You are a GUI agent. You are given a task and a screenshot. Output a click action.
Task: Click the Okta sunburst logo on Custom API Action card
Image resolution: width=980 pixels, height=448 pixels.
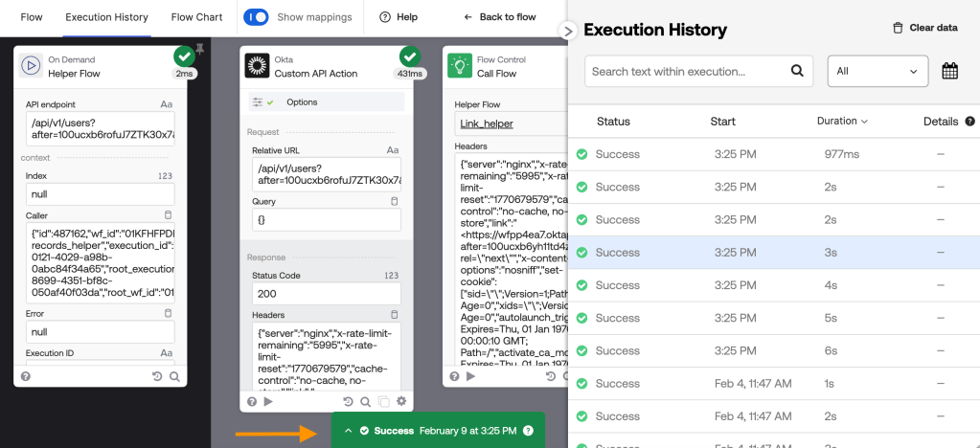click(257, 66)
